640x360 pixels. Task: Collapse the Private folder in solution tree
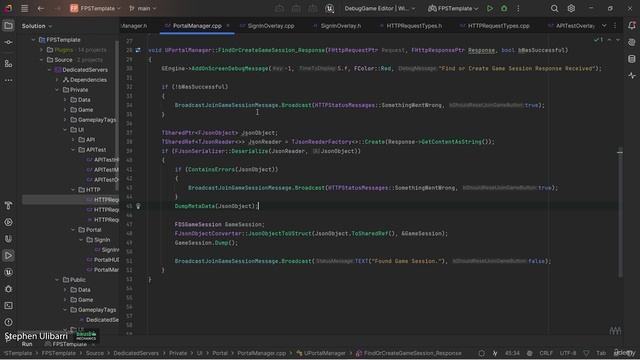57,90
